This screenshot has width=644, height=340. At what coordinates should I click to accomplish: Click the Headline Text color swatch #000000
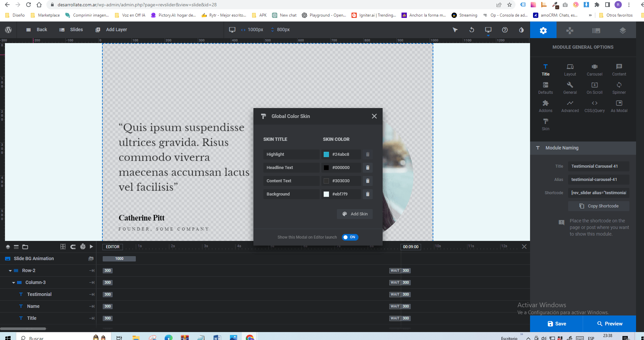pyautogui.click(x=326, y=168)
